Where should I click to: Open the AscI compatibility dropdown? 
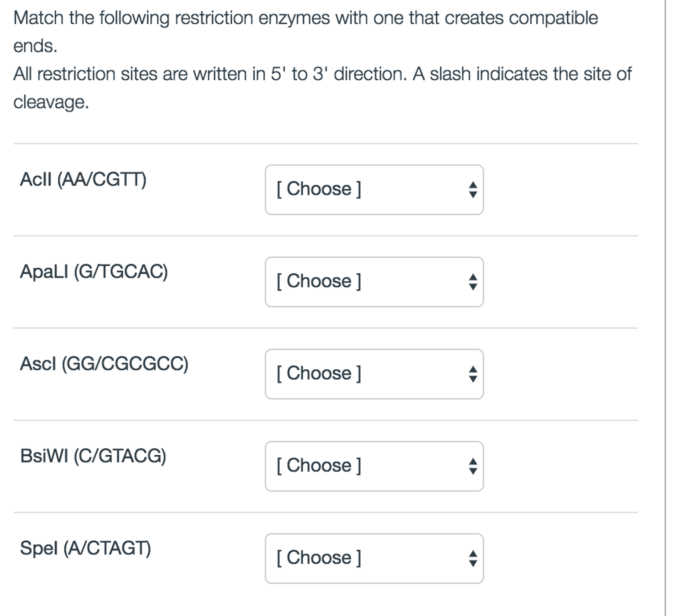pyautogui.click(x=375, y=374)
